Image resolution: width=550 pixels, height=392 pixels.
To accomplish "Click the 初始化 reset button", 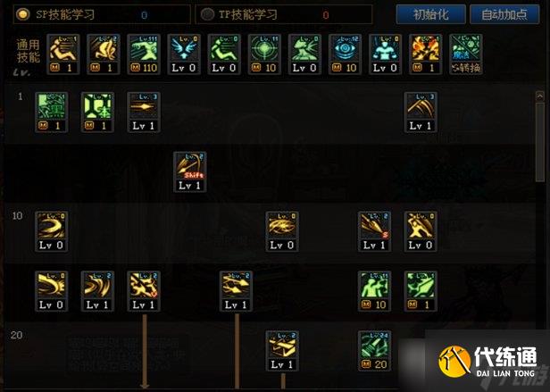I will (x=431, y=14).
